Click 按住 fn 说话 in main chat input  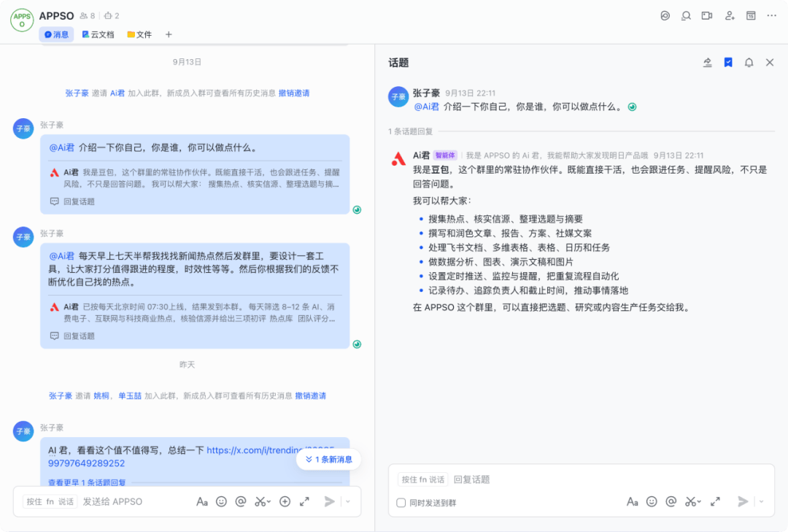(50, 501)
